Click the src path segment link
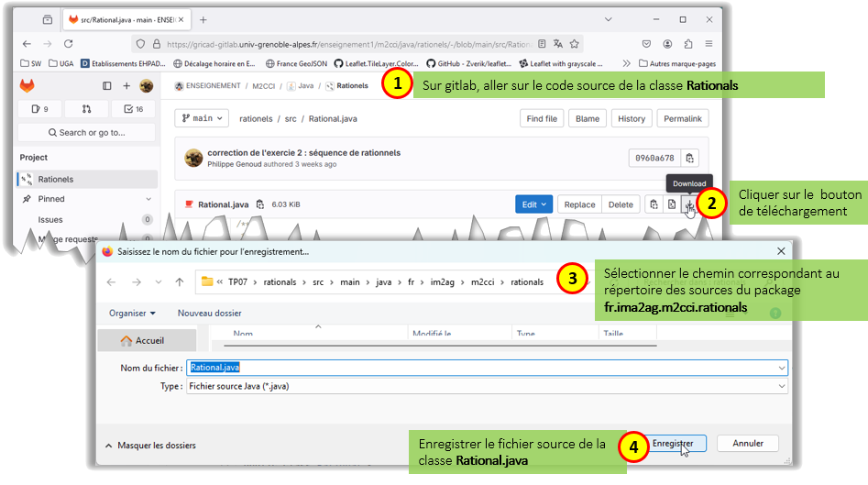 coord(291,118)
